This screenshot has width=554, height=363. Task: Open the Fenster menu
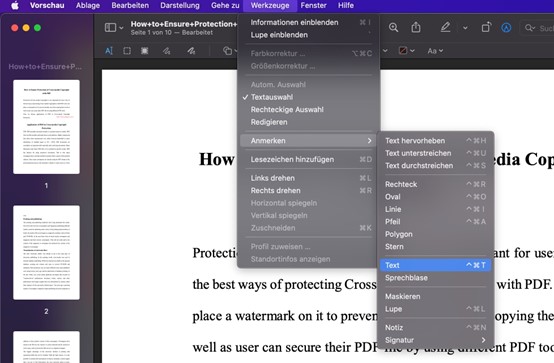tap(313, 5)
